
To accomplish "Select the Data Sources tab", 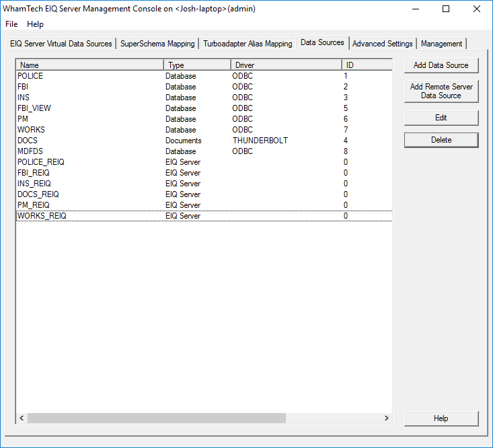I will [322, 42].
